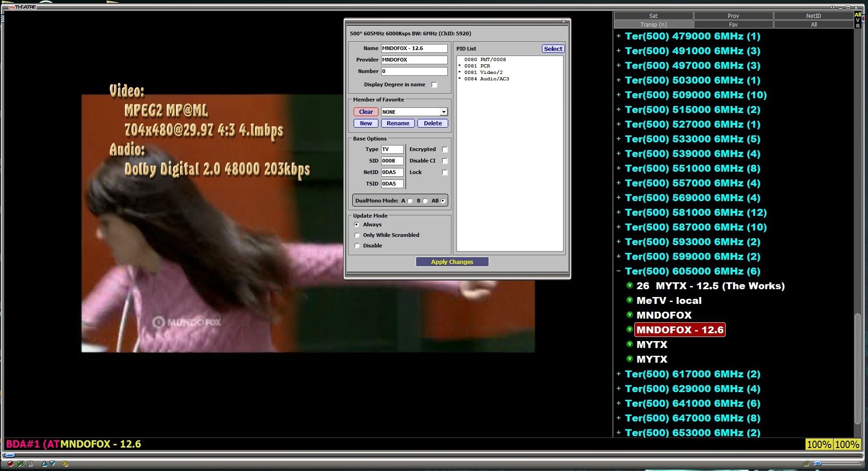Click the first 100% signal indicator
Image resolution: width=868 pixels, height=471 pixels.
[x=819, y=444]
